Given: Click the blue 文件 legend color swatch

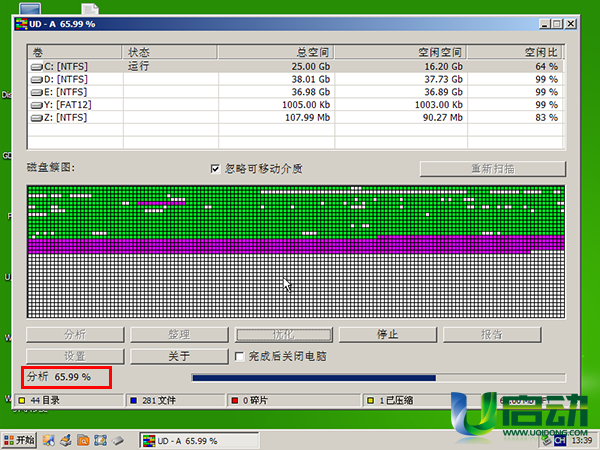Looking at the screenshot, I should [x=133, y=401].
